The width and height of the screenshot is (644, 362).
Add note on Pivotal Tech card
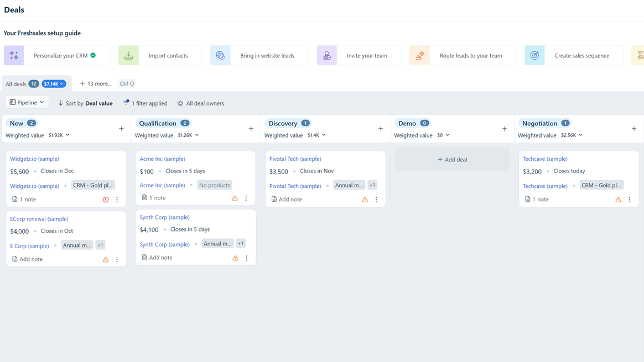pyautogui.click(x=287, y=200)
